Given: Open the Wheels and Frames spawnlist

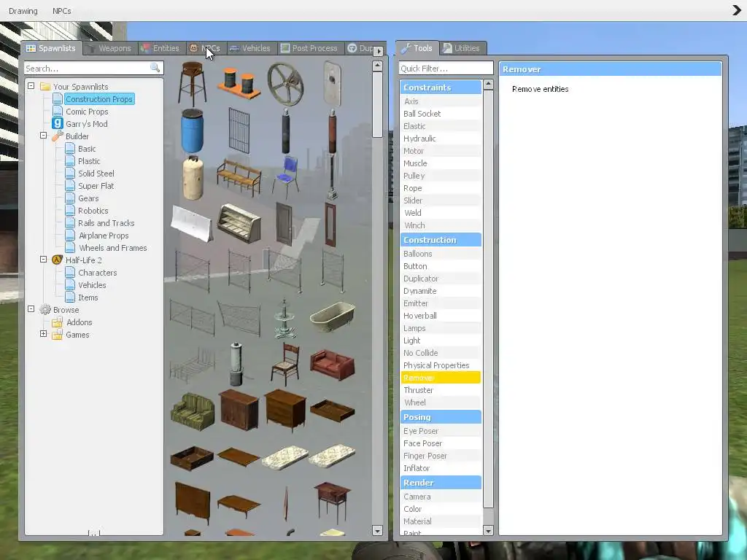Looking at the screenshot, I should [113, 247].
